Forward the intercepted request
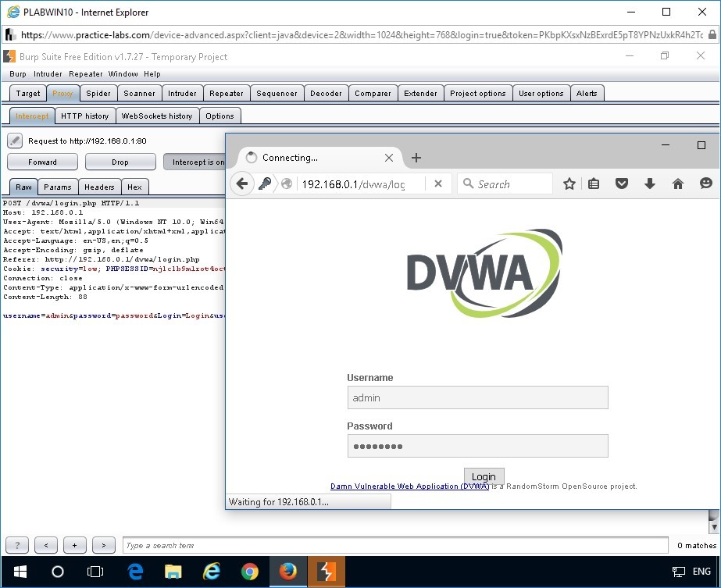The width and height of the screenshot is (721, 588). coord(42,162)
